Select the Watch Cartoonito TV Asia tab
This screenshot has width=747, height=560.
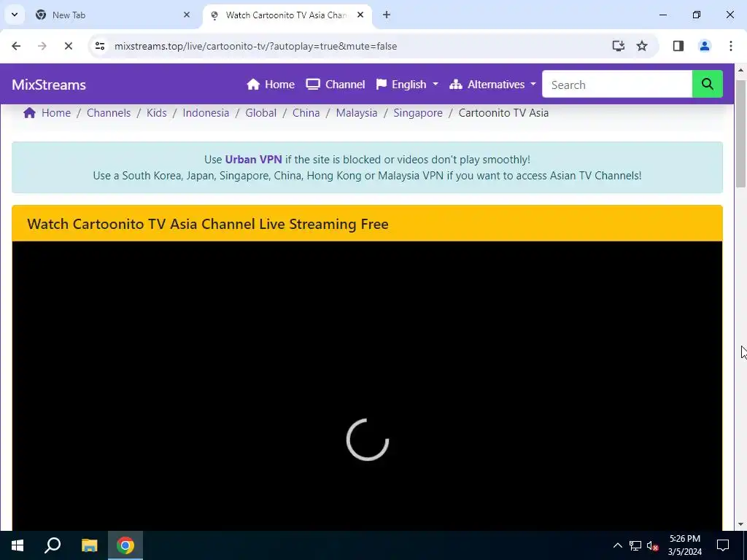[x=286, y=15]
